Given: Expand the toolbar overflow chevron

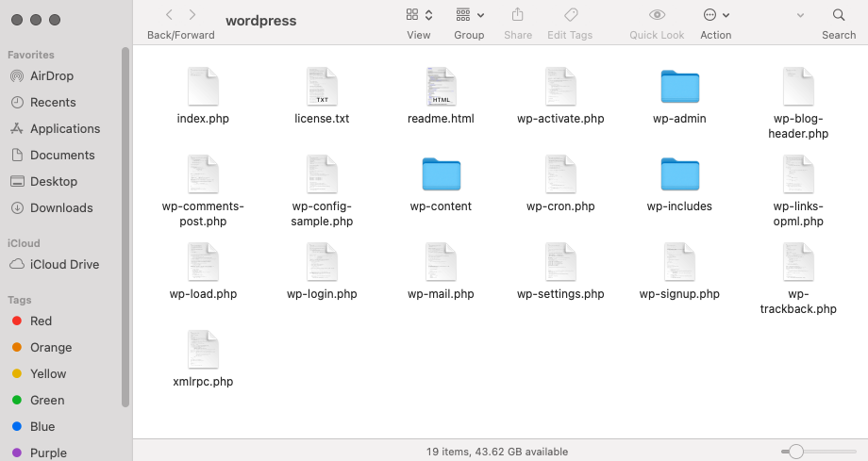Looking at the screenshot, I should (800, 15).
